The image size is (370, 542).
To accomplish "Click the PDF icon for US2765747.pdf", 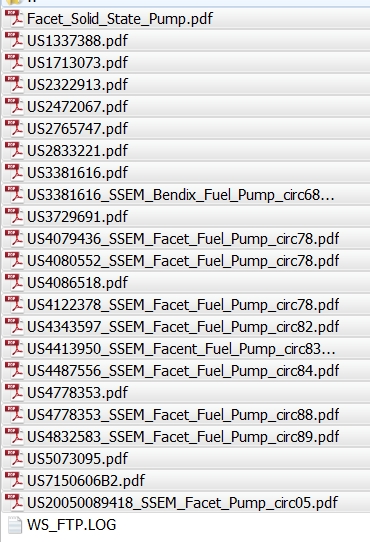I will point(14,128).
